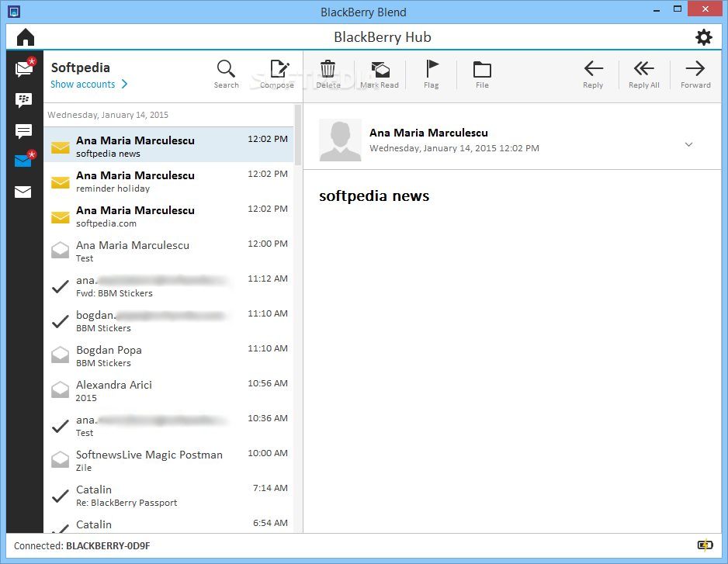
Task: Forward the open message
Action: (x=695, y=74)
